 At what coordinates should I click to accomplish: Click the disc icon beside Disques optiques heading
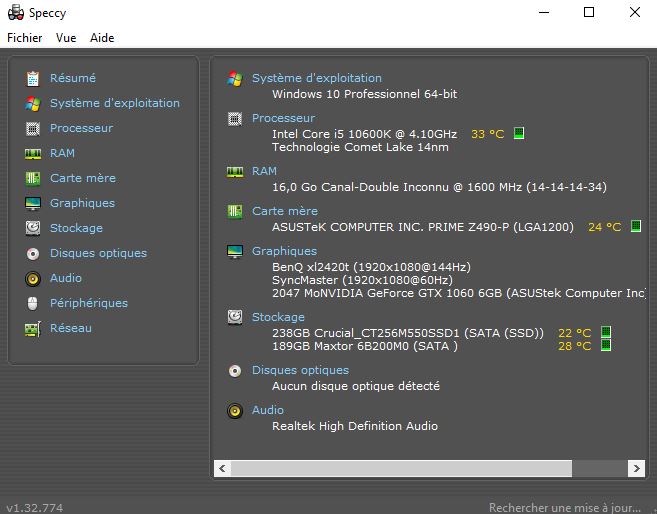[235, 370]
